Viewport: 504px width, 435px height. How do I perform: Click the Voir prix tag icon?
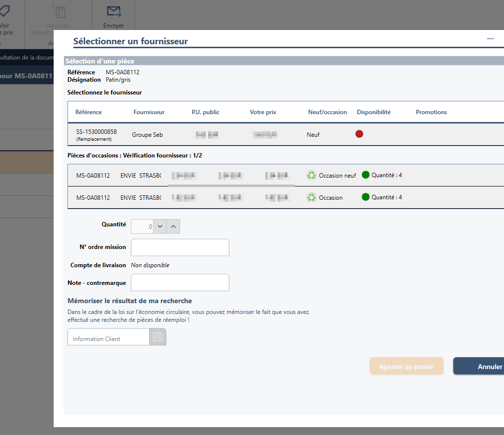pyautogui.click(x=5, y=12)
